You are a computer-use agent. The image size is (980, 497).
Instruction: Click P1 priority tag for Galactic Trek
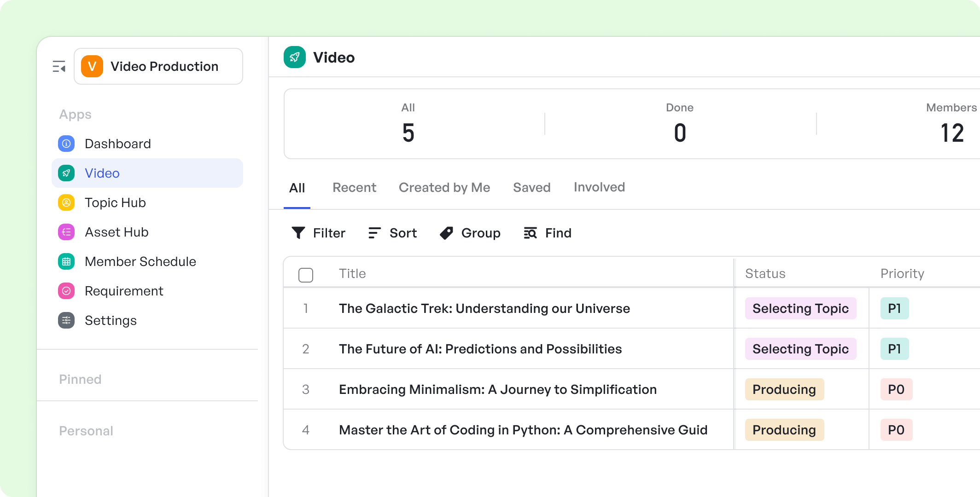pos(894,308)
